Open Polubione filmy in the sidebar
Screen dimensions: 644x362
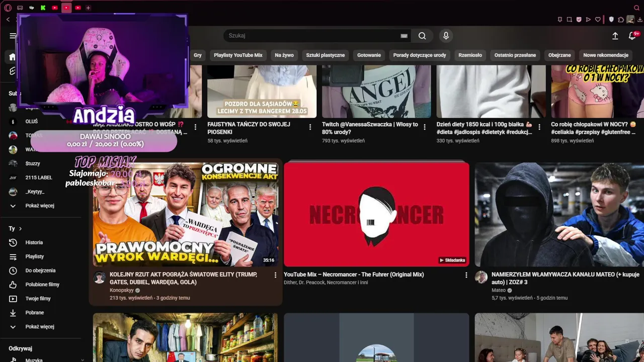point(42,285)
